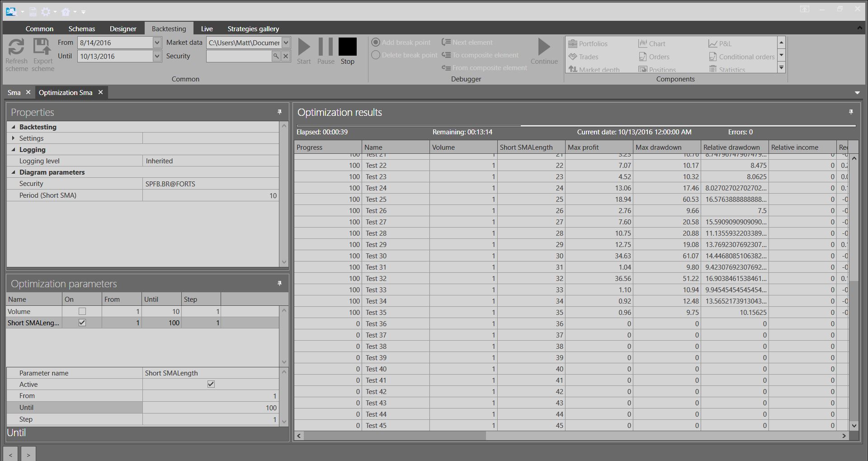Clear the Security field with X icon

[286, 56]
